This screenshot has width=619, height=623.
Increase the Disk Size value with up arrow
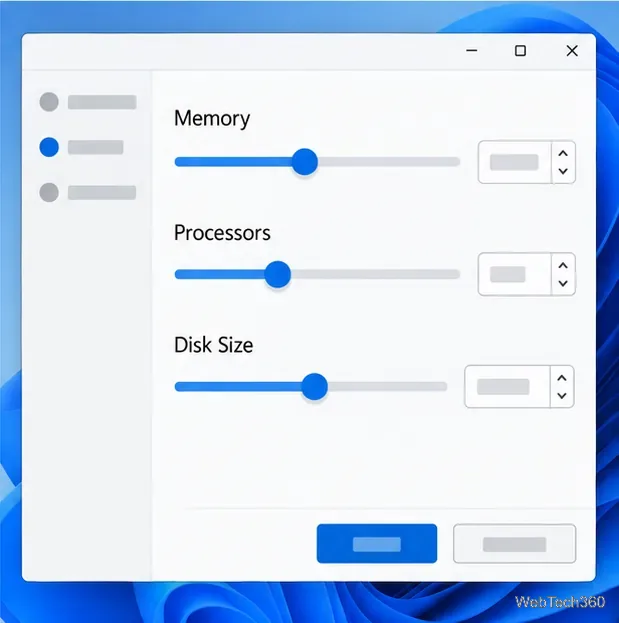(562, 378)
